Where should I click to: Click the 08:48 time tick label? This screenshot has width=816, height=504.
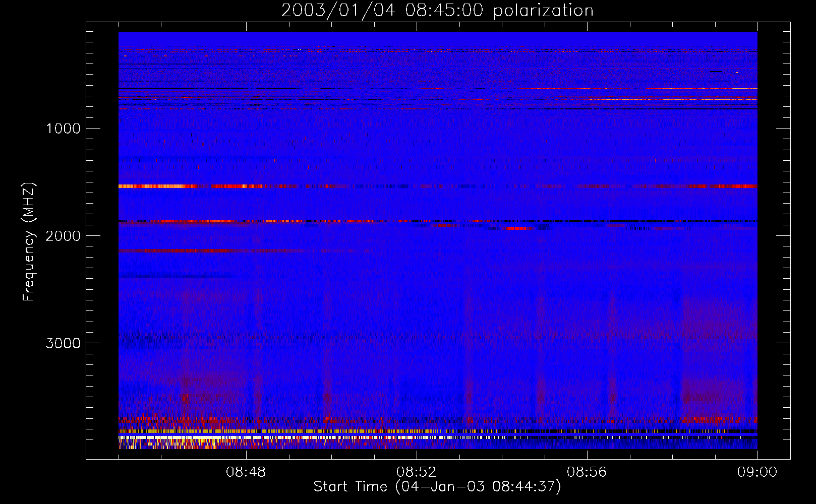pyautogui.click(x=246, y=472)
